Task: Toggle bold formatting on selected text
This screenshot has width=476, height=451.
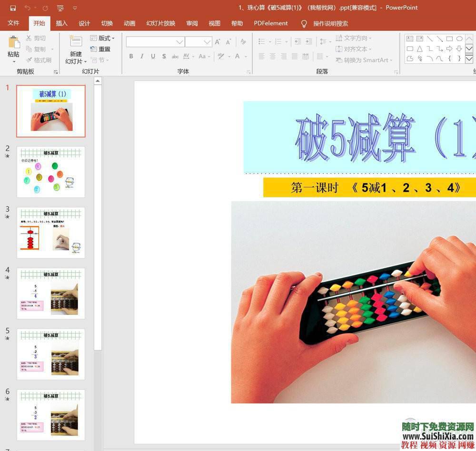Action: click(x=130, y=56)
